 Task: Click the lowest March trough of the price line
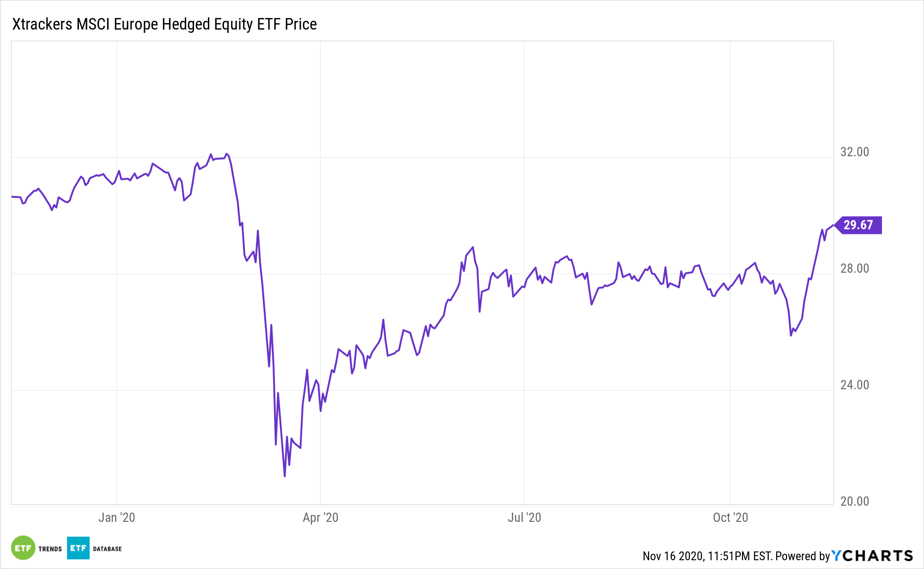[x=285, y=476]
